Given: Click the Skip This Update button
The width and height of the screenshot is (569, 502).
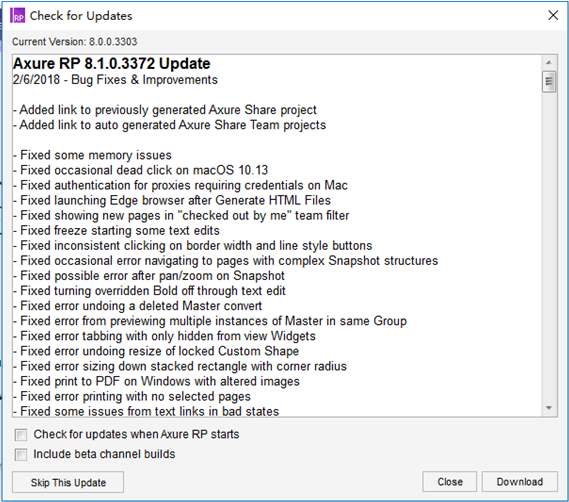Looking at the screenshot, I should coord(68,482).
